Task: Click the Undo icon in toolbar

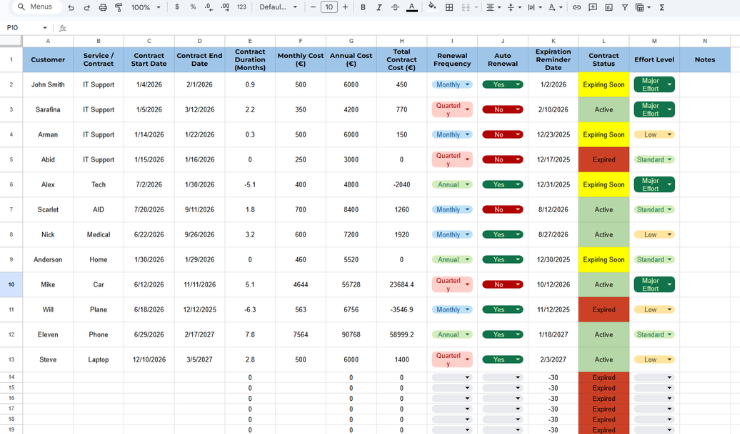Action: 71,7
